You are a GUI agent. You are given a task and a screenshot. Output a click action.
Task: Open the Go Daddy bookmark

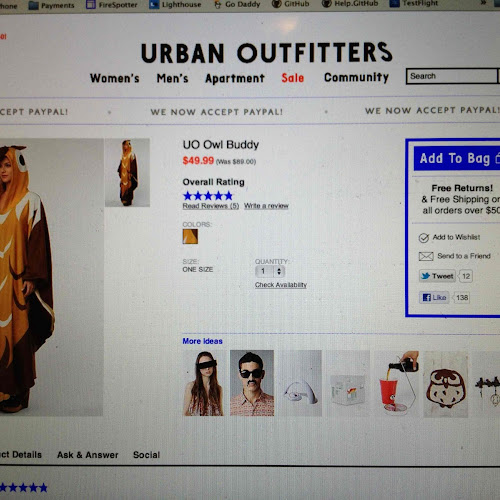237,4
